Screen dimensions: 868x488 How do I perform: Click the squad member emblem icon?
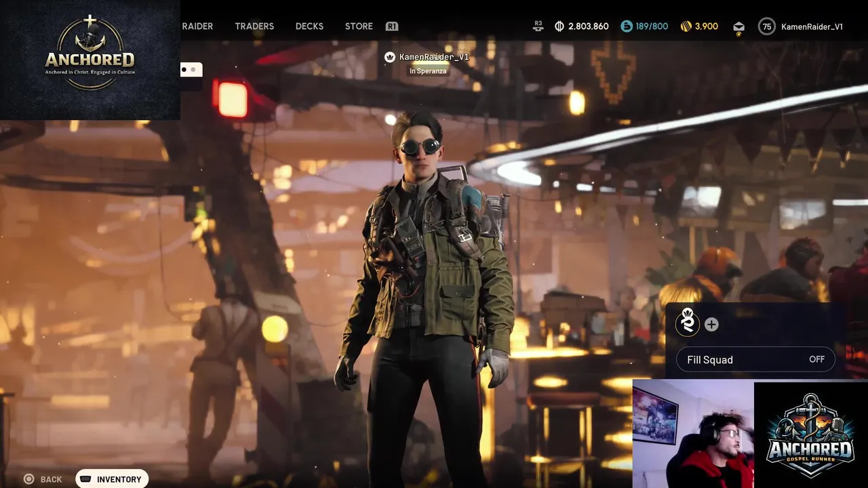[x=688, y=323]
